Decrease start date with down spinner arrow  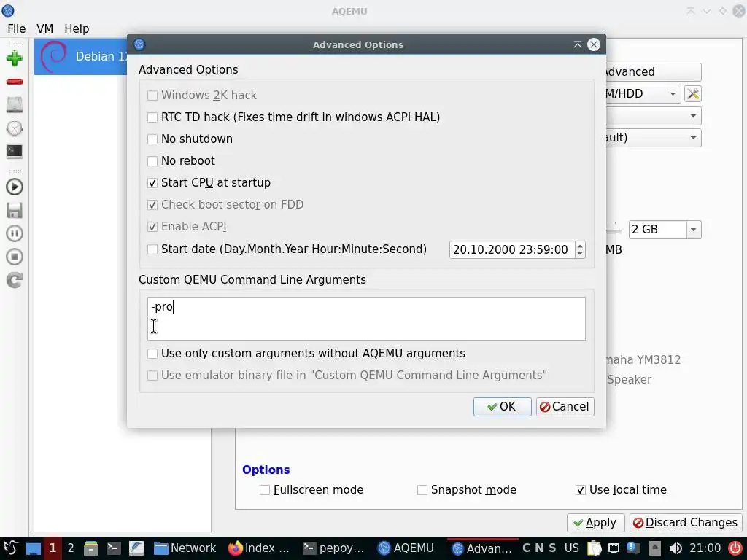(580, 253)
